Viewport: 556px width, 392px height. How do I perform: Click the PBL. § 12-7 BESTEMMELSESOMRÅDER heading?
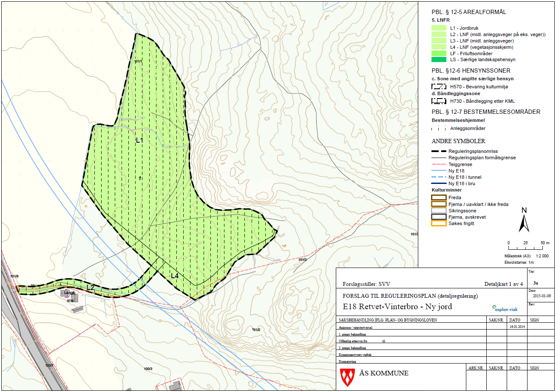point(486,112)
